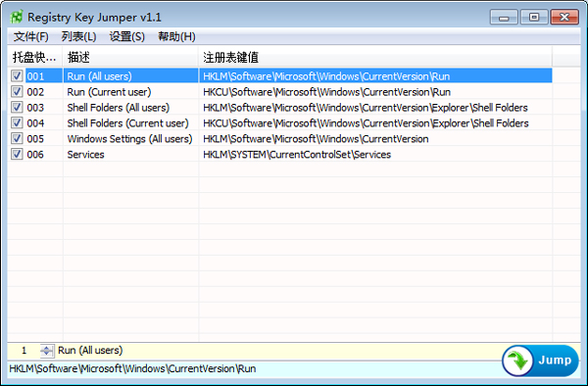The height and width of the screenshot is (386, 588).
Task: Click the green Jump arrow button
Action: pos(540,361)
